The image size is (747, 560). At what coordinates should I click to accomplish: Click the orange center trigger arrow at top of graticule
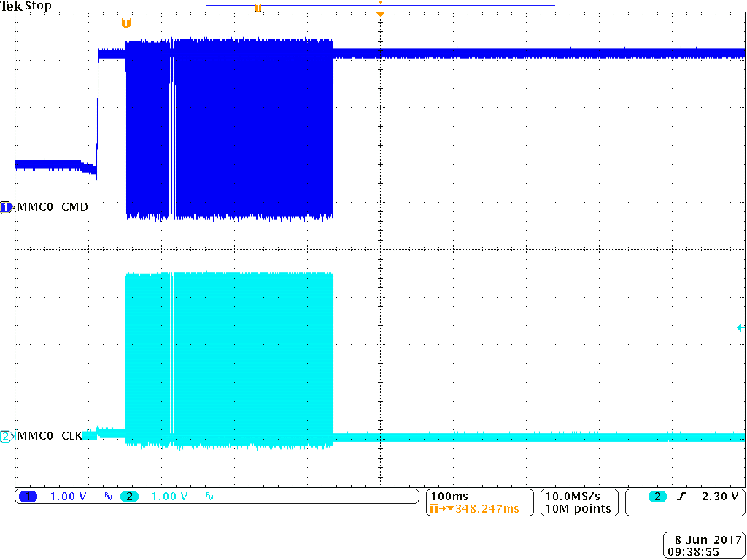[x=380, y=15]
